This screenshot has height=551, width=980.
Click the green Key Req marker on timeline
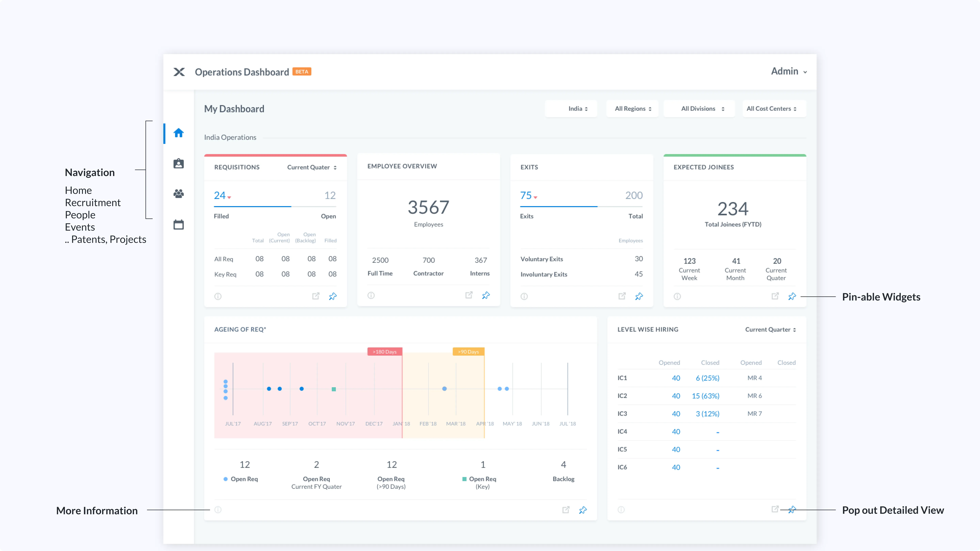tap(334, 389)
